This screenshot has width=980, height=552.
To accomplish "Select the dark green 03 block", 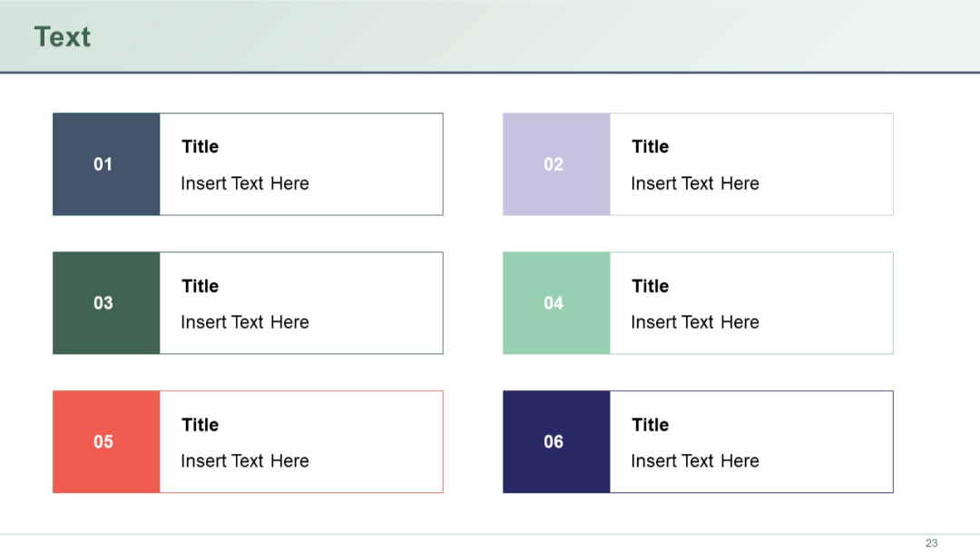I will (x=105, y=303).
